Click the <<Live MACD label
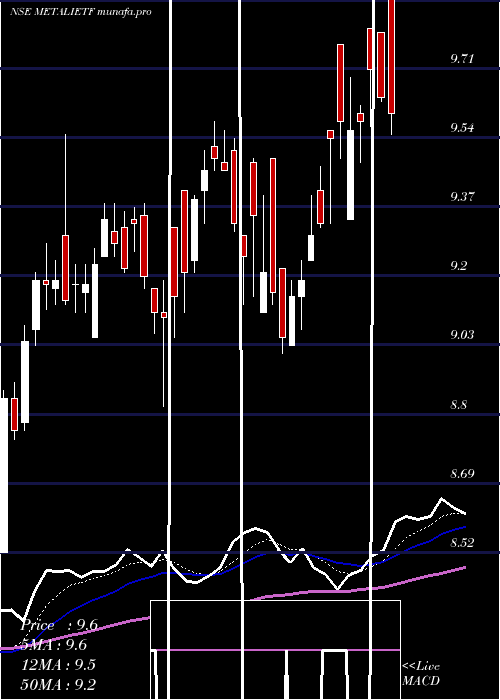The height and width of the screenshot is (700, 500). (x=421, y=673)
